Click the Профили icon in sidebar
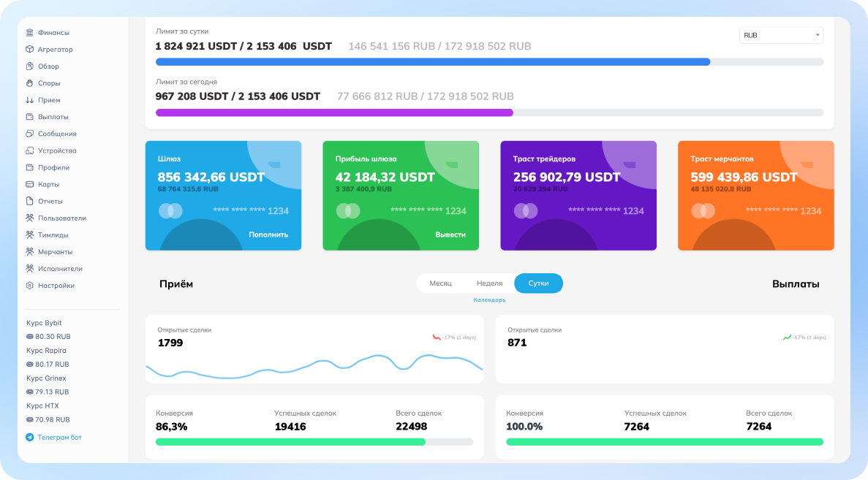The image size is (868, 480). coord(30,167)
